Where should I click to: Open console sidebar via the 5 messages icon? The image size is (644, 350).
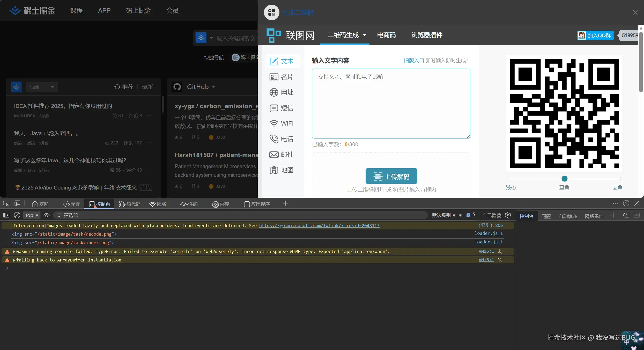pyautogui.click(x=469, y=215)
